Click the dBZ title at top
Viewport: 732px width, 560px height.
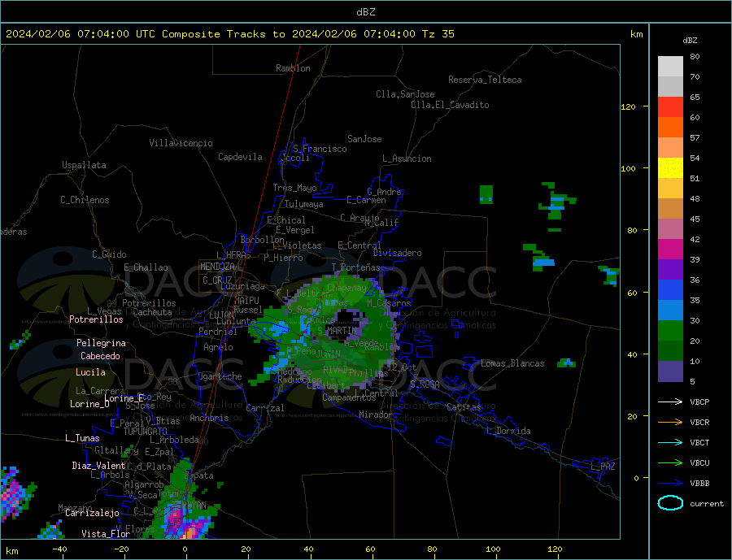[x=365, y=12]
